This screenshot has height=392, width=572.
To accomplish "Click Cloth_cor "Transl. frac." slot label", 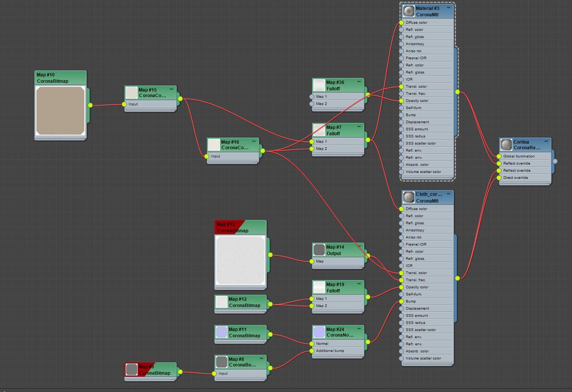I will pos(416,280).
